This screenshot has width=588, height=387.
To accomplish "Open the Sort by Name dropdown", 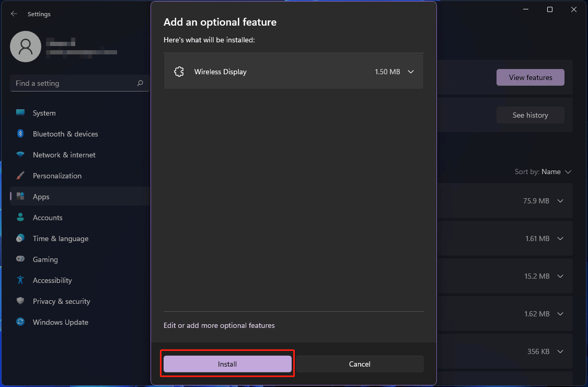I will pos(551,172).
